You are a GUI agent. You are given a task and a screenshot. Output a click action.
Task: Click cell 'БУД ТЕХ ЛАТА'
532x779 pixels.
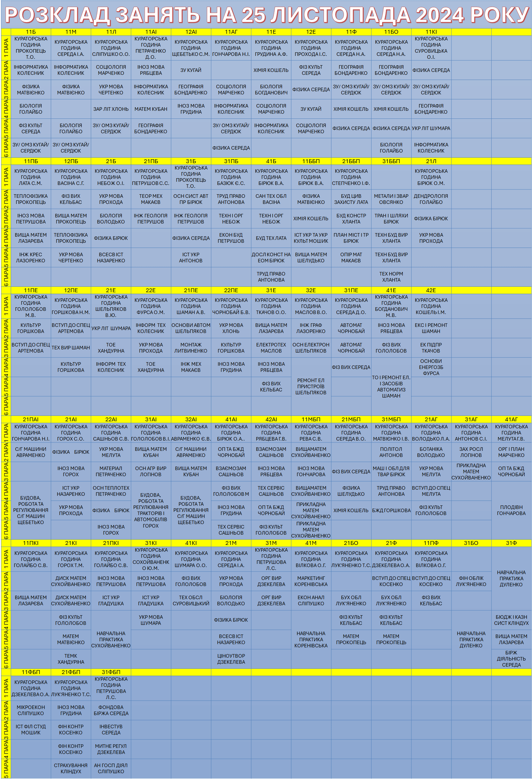point(271,238)
